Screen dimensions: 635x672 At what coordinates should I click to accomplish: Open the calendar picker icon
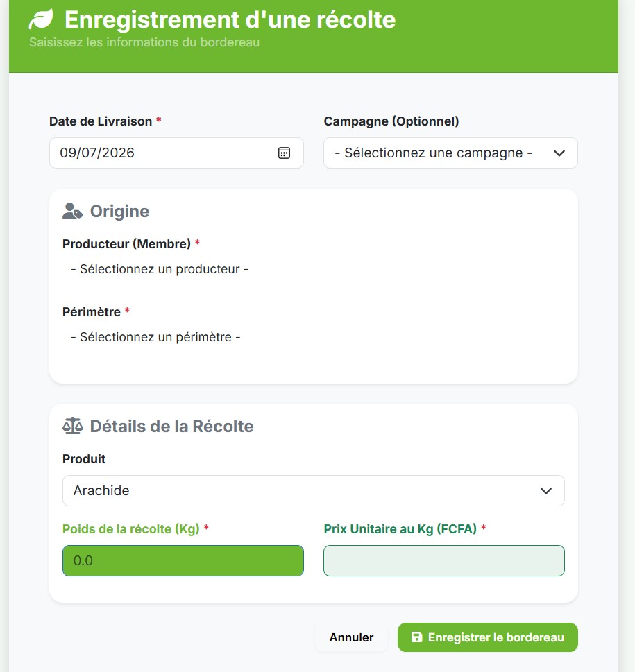[x=284, y=153]
